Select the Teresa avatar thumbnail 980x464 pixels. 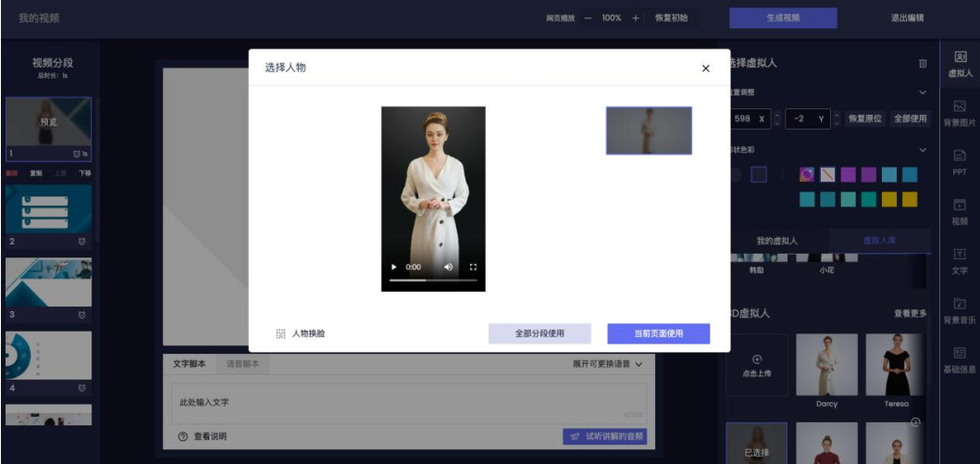click(x=896, y=365)
